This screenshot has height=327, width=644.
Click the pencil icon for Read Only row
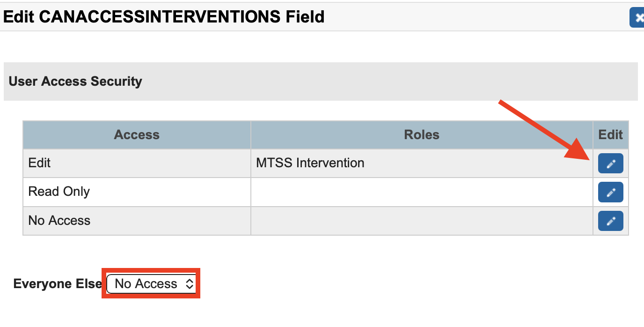[x=610, y=192]
